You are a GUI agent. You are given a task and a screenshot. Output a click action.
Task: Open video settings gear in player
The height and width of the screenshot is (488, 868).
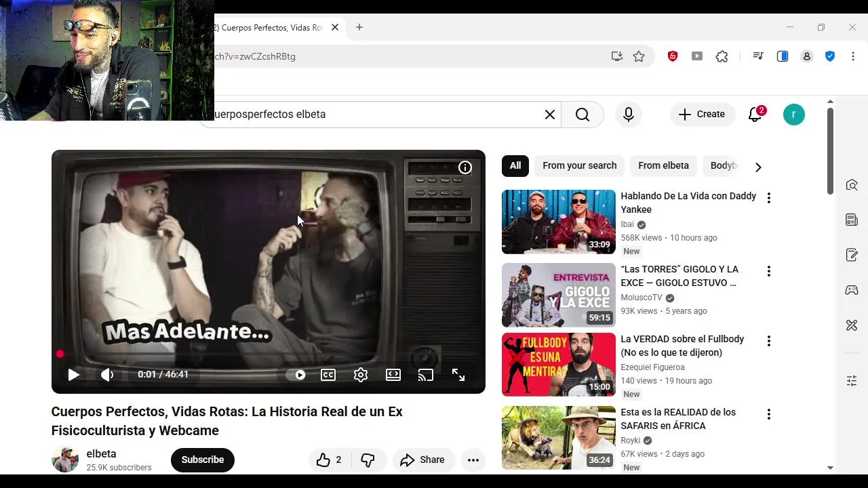(x=361, y=375)
